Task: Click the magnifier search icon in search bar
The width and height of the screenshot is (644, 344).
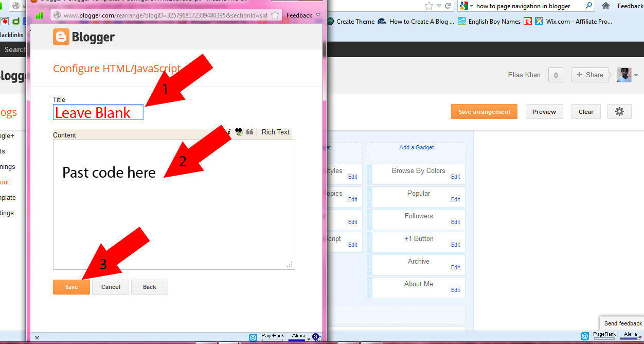Action: tap(588, 6)
